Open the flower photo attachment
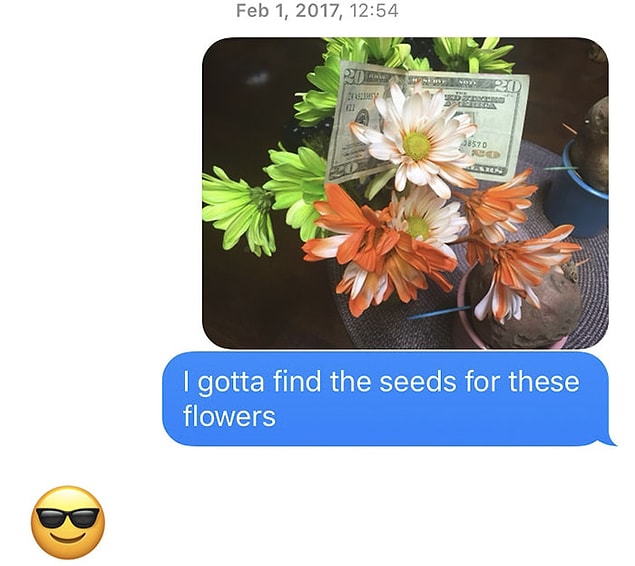 405,193
